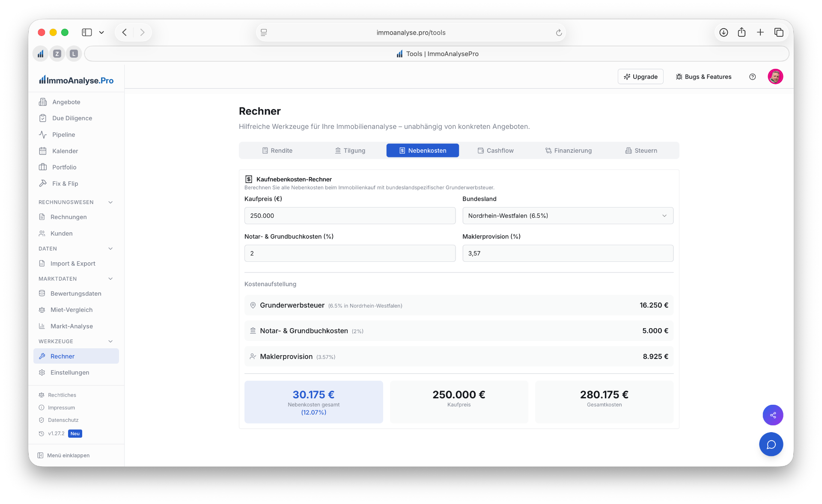Image resolution: width=822 pixels, height=504 pixels.
Task: Open the Finanzierung tab
Action: [568, 151]
